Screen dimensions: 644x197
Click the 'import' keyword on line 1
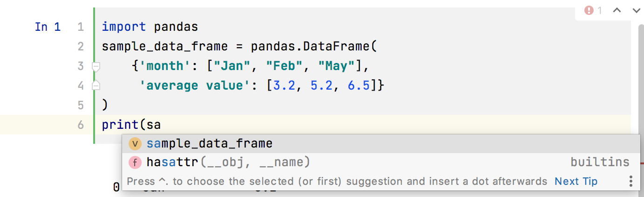124,27
